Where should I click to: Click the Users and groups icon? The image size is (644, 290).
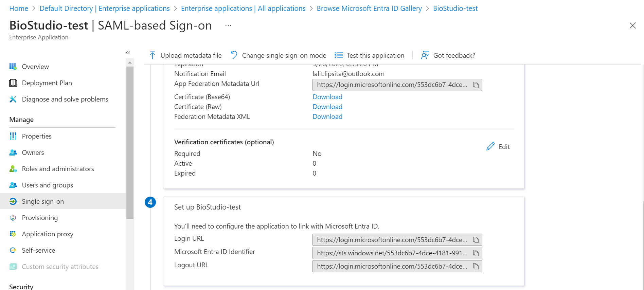[13, 185]
